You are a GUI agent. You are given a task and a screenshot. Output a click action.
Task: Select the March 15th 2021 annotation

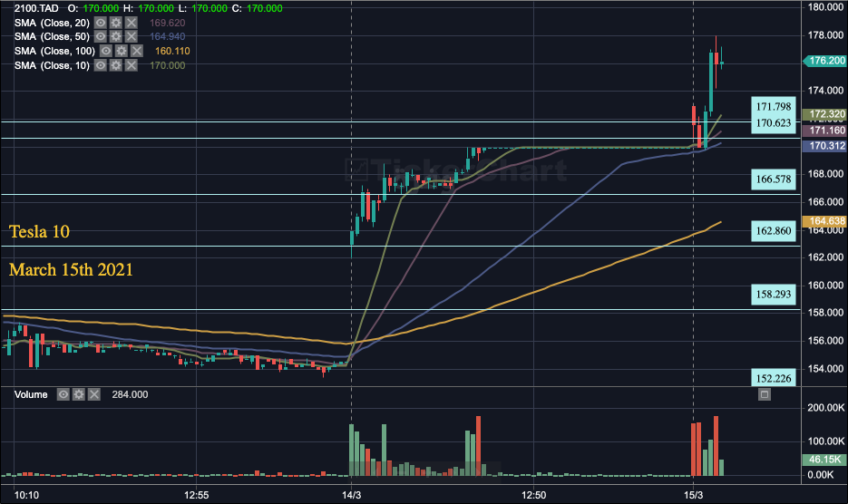(71, 269)
